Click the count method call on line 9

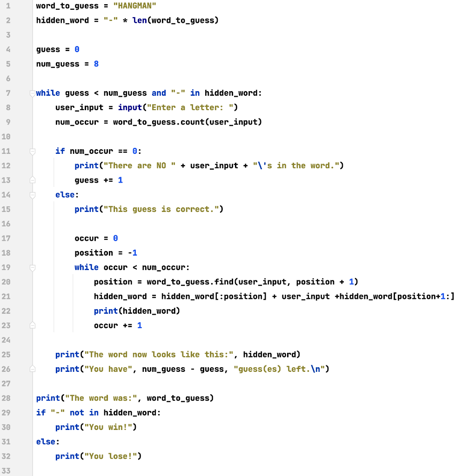[194, 122]
